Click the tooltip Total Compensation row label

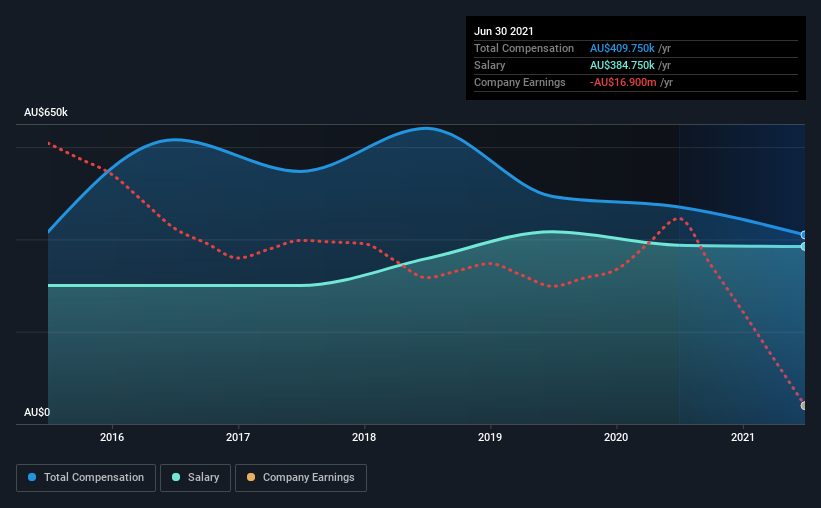pos(524,48)
